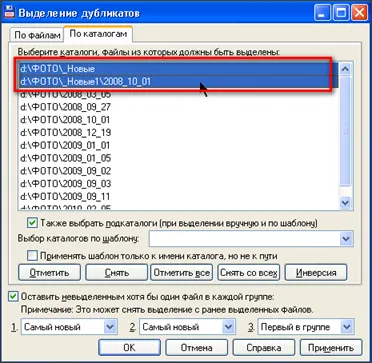This screenshot has width=372, height=363.
Task: Click the Отмена button
Action: (x=196, y=348)
